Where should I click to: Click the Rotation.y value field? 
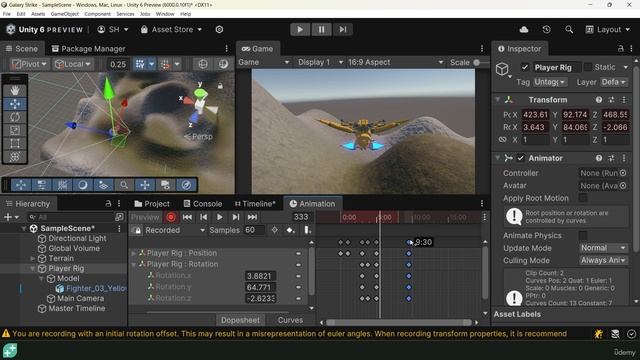(x=260, y=287)
